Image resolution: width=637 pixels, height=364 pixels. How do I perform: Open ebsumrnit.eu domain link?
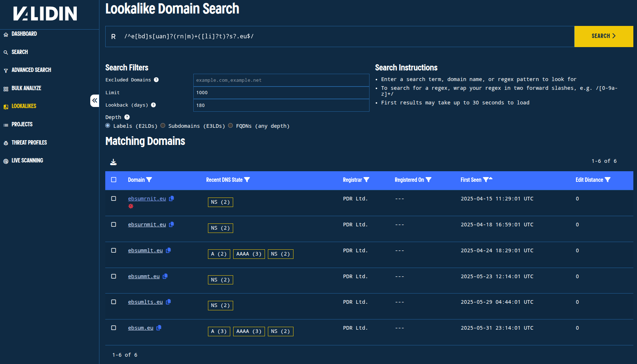147,199
